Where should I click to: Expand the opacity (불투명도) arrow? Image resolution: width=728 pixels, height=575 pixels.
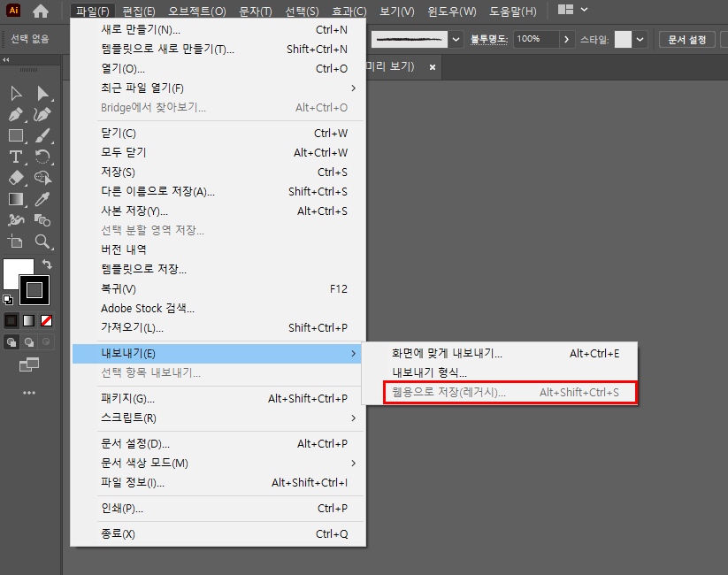tap(566, 39)
